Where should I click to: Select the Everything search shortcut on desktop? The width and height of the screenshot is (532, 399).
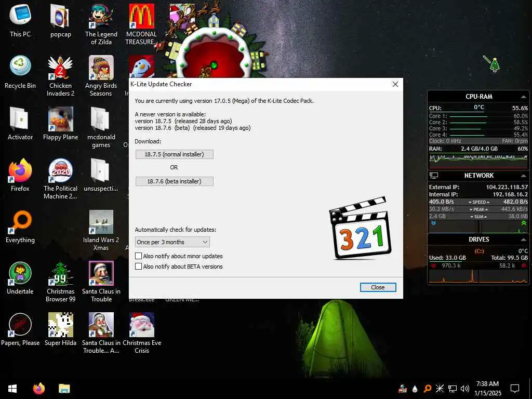pyautogui.click(x=20, y=227)
